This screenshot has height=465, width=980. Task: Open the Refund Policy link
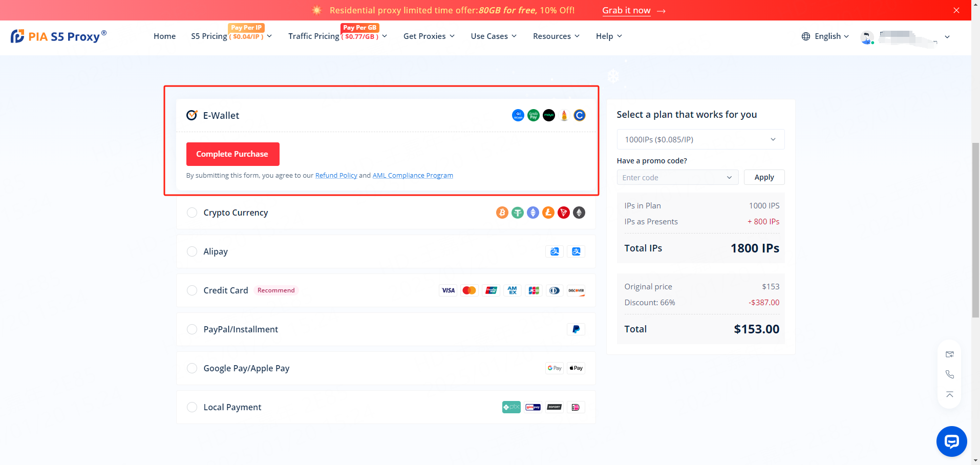tap(336, 176)
